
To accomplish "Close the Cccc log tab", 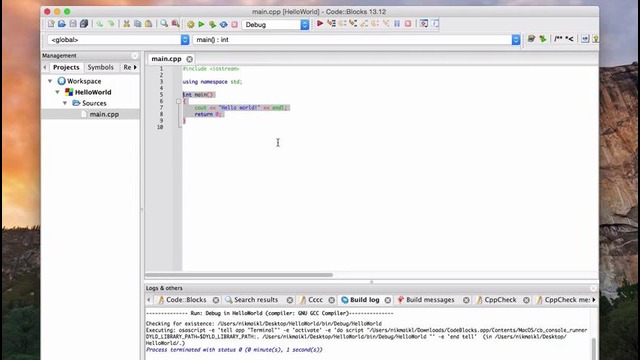I will click(x=332, y=300).
